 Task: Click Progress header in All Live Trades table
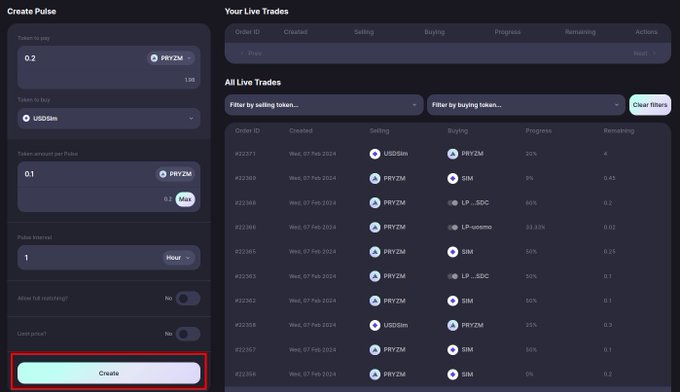tap(538, 131)
